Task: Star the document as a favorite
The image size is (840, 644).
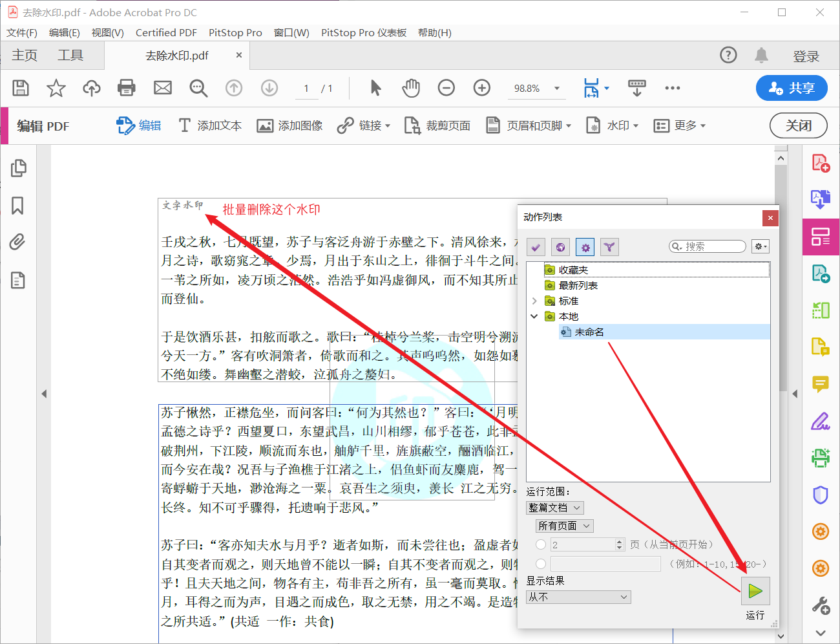Action: [x=56, y=88]
